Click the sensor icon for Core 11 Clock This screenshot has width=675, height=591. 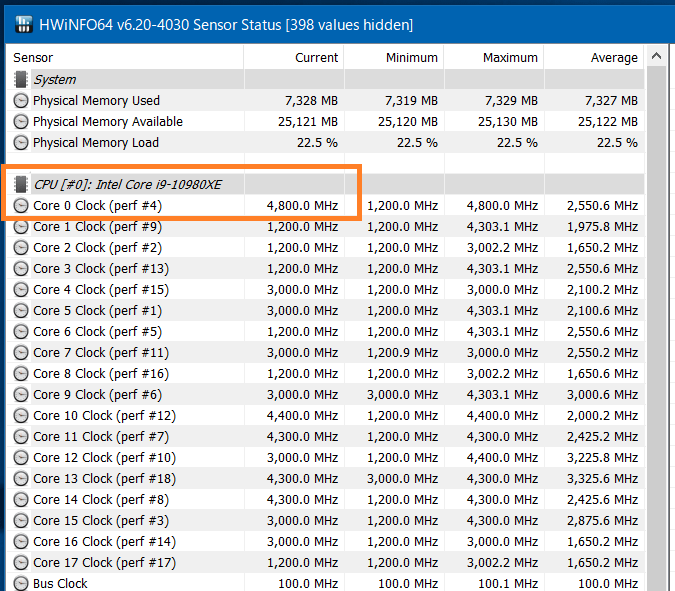coord(21,436)
